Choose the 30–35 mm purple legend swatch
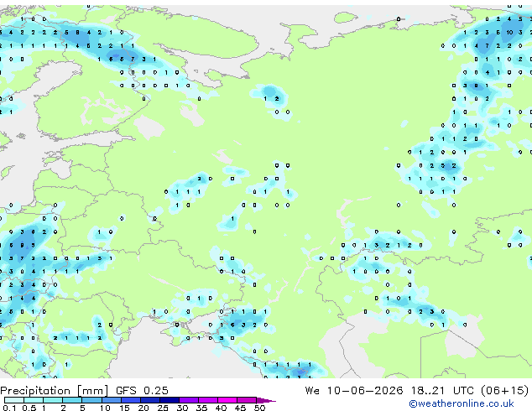Screen dimensions: 532x411 point(189,400)
